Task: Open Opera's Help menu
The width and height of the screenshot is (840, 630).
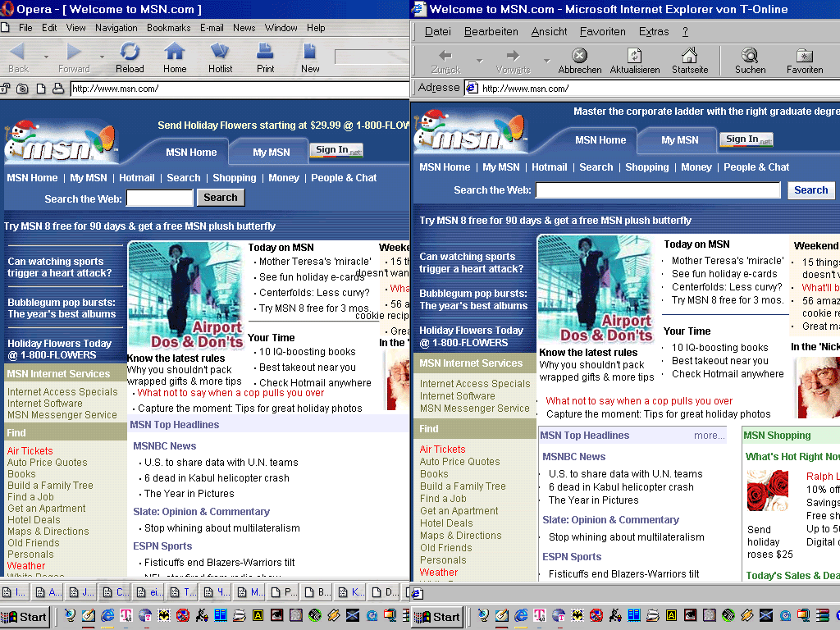Action: coord(316,28)
